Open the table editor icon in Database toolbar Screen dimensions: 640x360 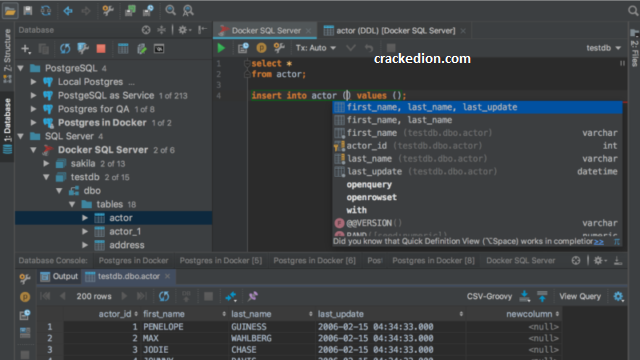click(x=123, y=49)
